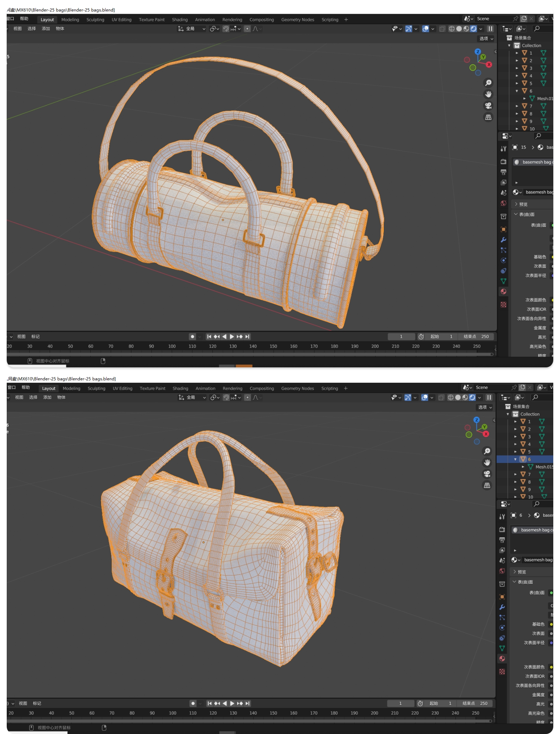This screenshot has height=734, width=560.
Task: Toggle camera view icon in bottom Blender window
Action: 487,474
